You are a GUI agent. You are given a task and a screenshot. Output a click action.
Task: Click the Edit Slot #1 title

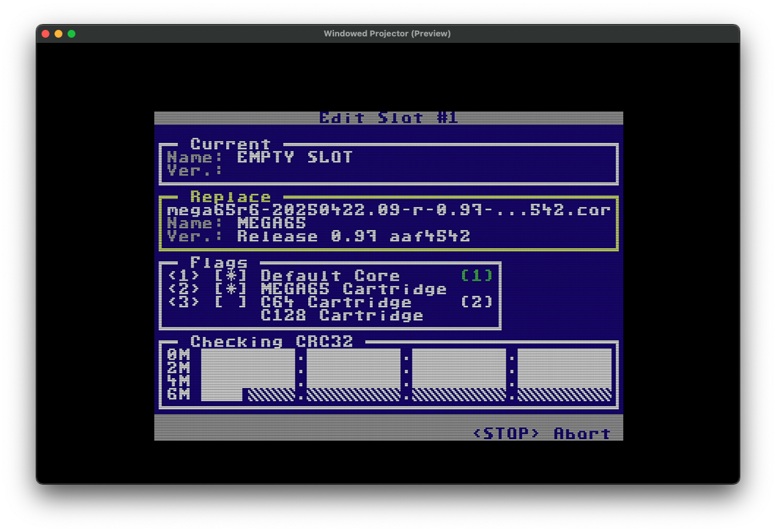(x=389, y=118)
